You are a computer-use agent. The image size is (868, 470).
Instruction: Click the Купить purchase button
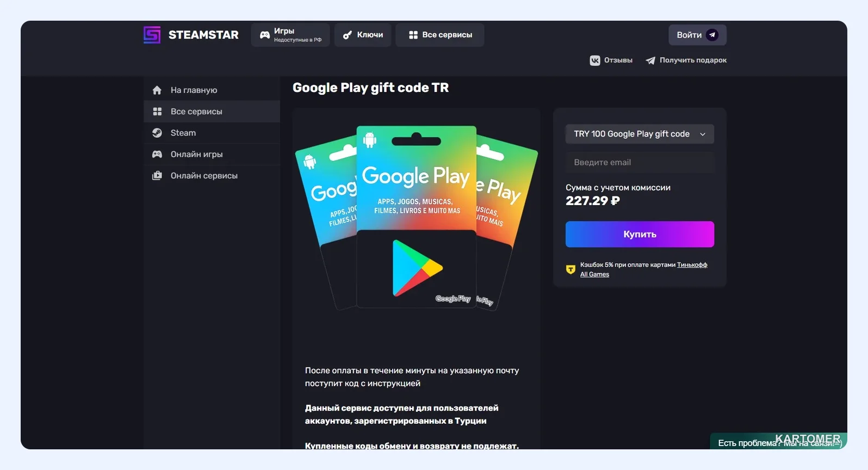click(640, 234)
